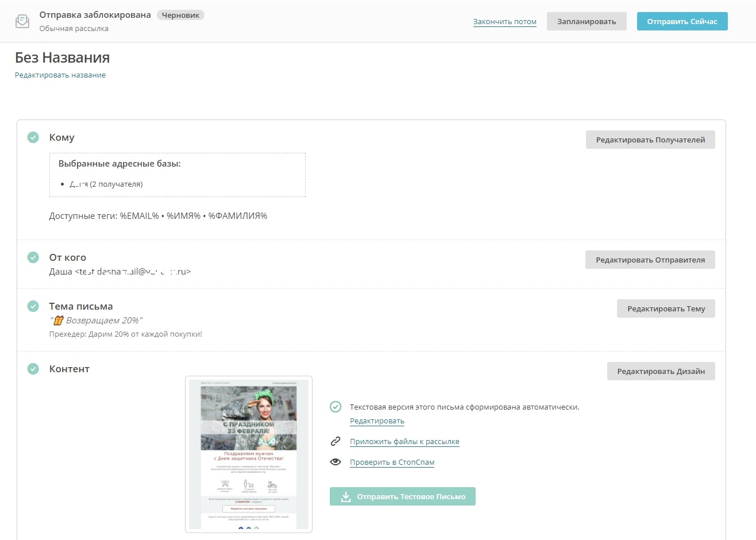Click the green checkmark beside Контент
The image size is (756, 540).
click(x=33, y=369)
